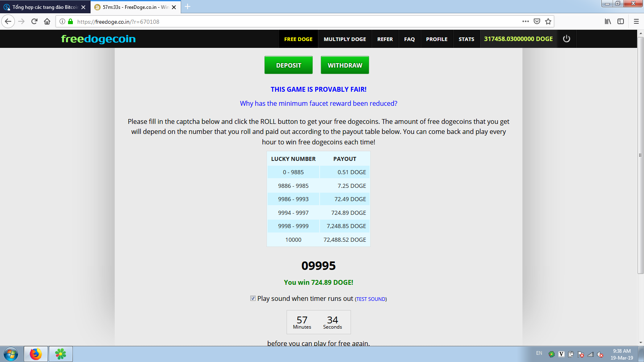The height and width of the screenshot is (362, 644).
Task: Open the network signal tray icon
Action: (x=590, y=354)
